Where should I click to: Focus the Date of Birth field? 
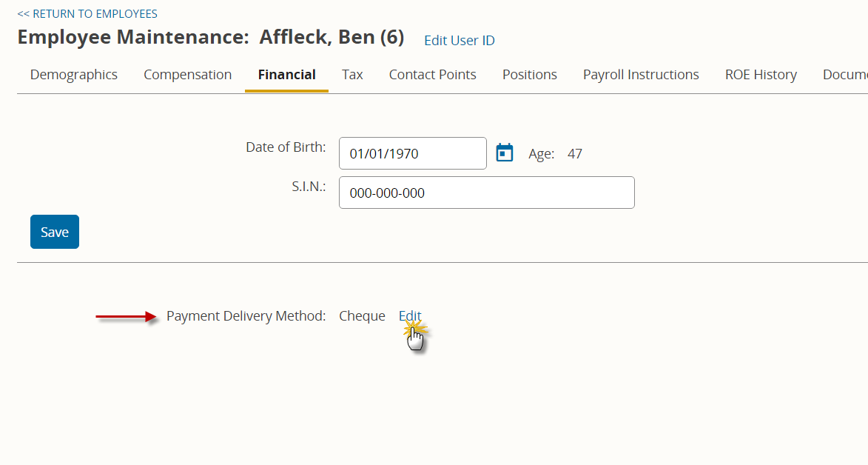tap(413, 153)
